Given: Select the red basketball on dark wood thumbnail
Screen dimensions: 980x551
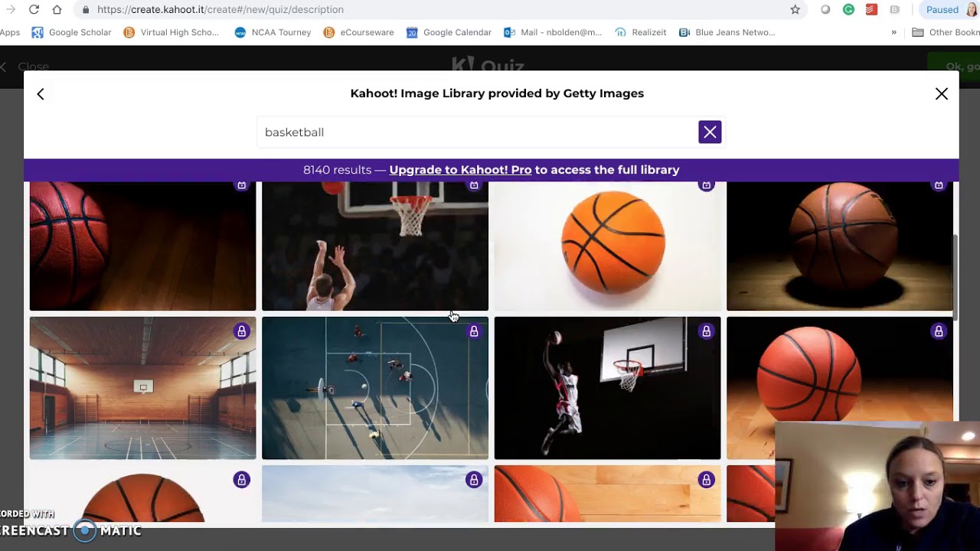Looking at the screenshot, I should [x=142, y=246].
